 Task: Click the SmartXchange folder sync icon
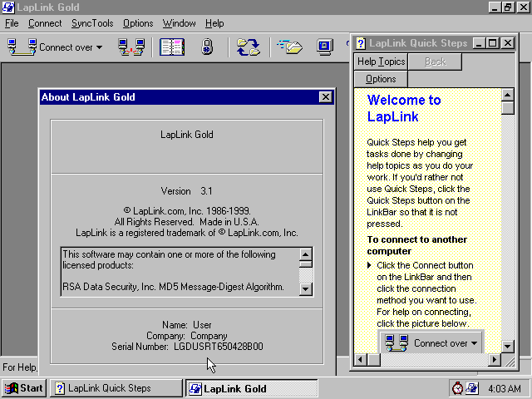click(249, 47)
